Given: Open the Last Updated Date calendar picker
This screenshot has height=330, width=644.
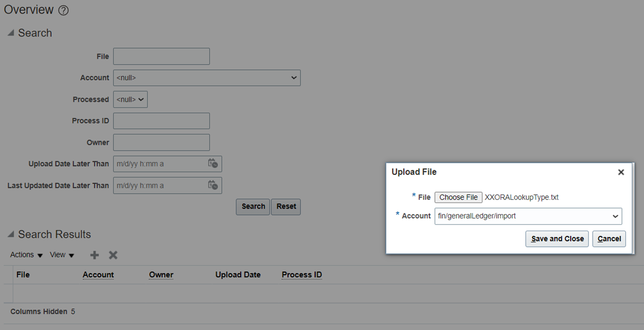Looking at the screenshot, I should (x=214, y=185).
